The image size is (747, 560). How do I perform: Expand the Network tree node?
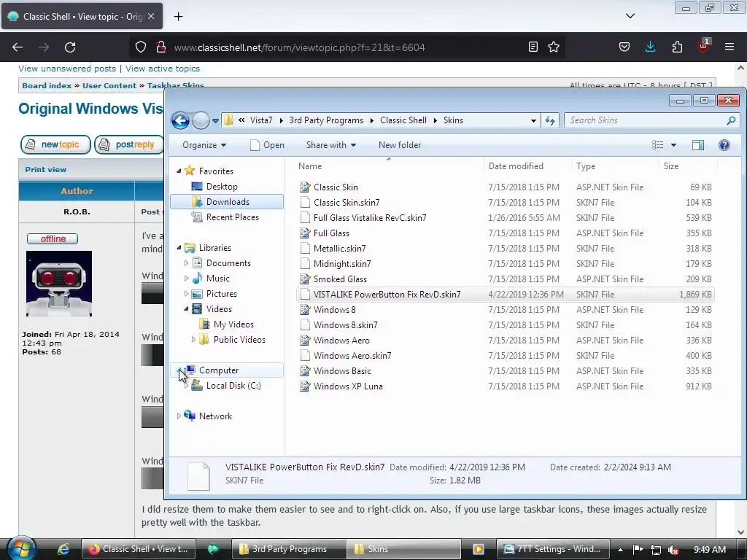tap(179, 416)
